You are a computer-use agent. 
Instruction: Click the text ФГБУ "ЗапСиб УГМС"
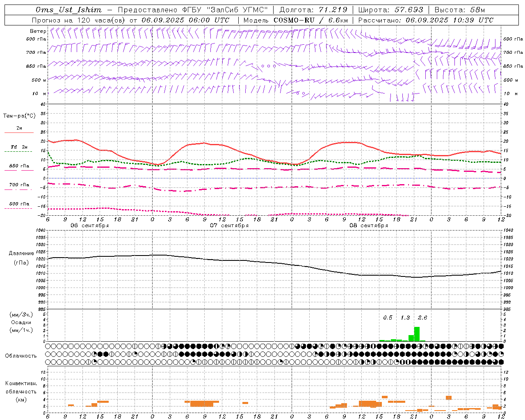(x=225, y=10)
